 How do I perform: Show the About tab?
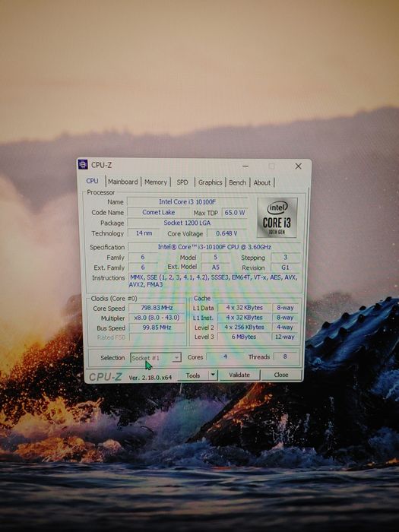[x=262, y=182]
